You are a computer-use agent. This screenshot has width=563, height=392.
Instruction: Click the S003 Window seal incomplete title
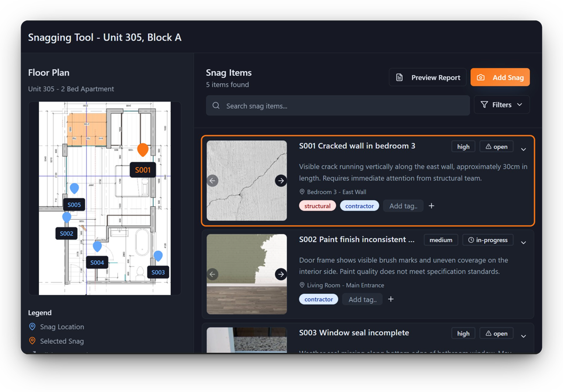pyautogui.click(x=354, y=333)
